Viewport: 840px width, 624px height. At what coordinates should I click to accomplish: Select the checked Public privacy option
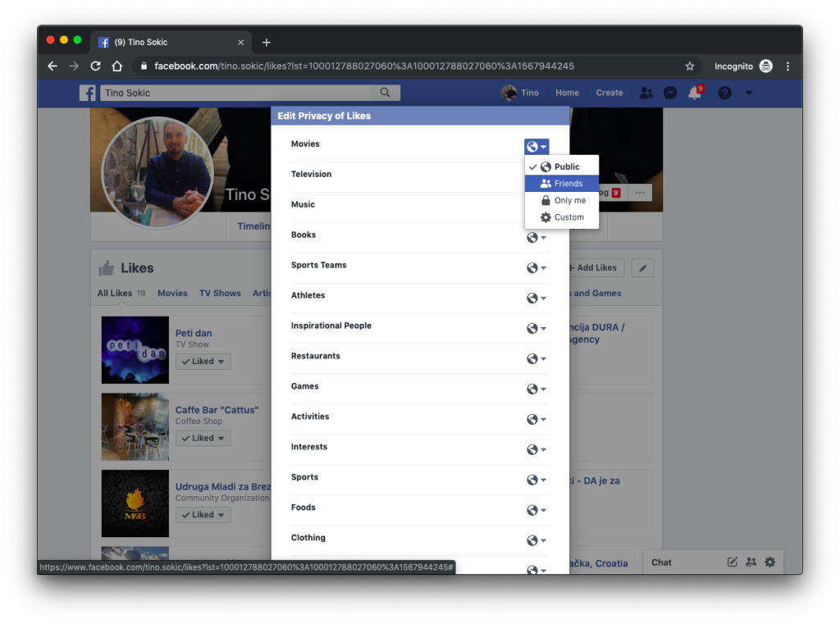[x=562, y=166]
